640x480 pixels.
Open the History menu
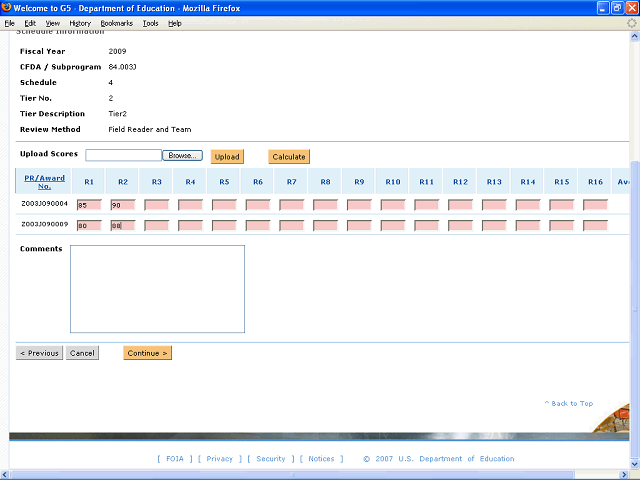[x=80, y=23]
